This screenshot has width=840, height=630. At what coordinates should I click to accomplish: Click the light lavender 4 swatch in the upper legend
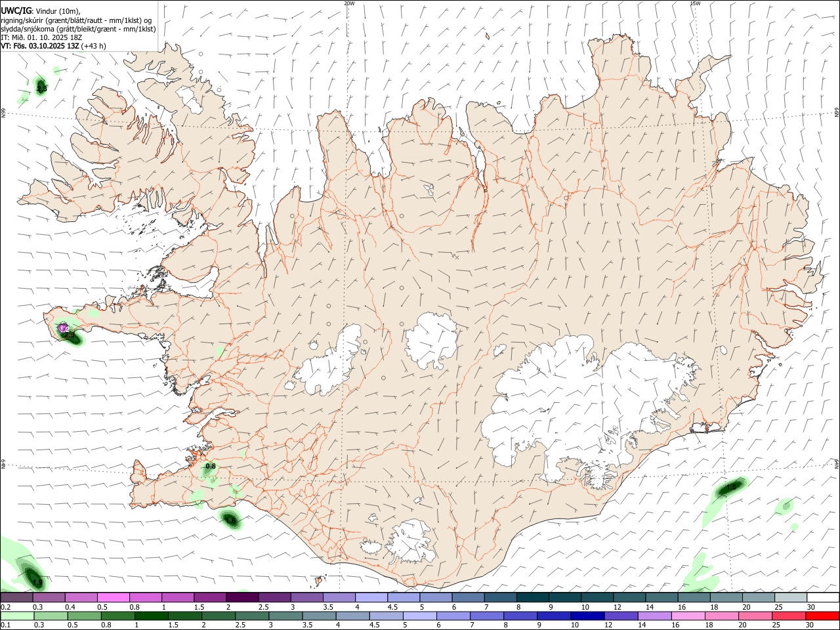pyautogui.click(x=371, y=598)
